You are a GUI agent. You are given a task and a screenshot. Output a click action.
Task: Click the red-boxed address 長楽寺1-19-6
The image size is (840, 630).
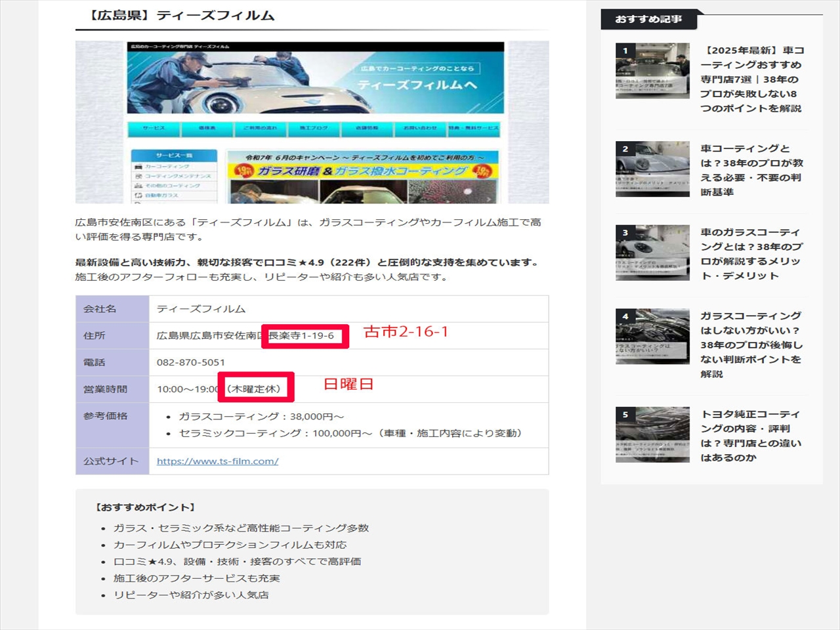tap(304, 336)
